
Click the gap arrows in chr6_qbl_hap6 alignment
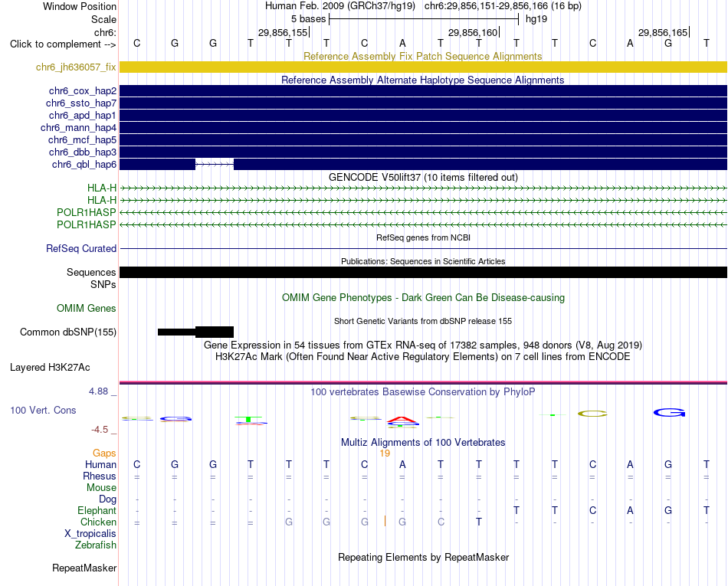[215, 164]
